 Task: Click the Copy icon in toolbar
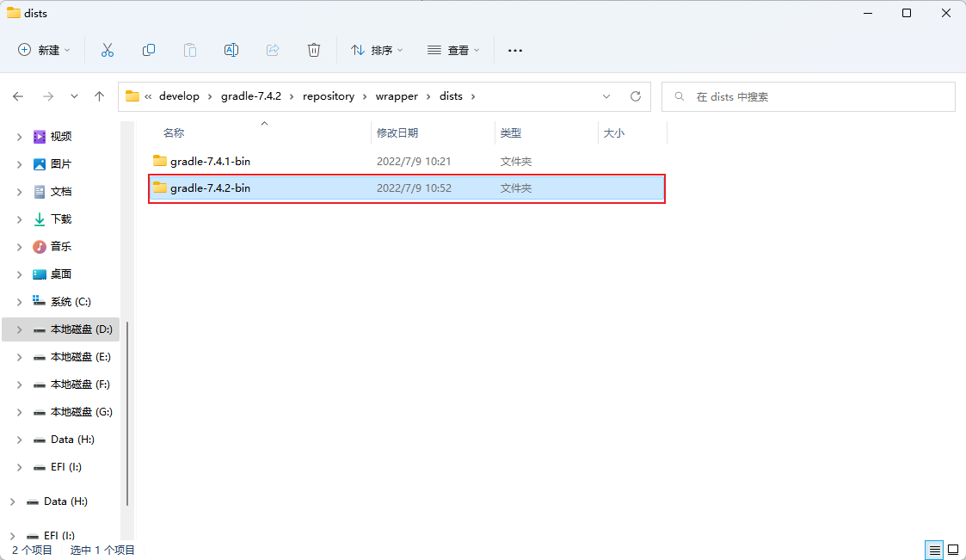point(149,50)
